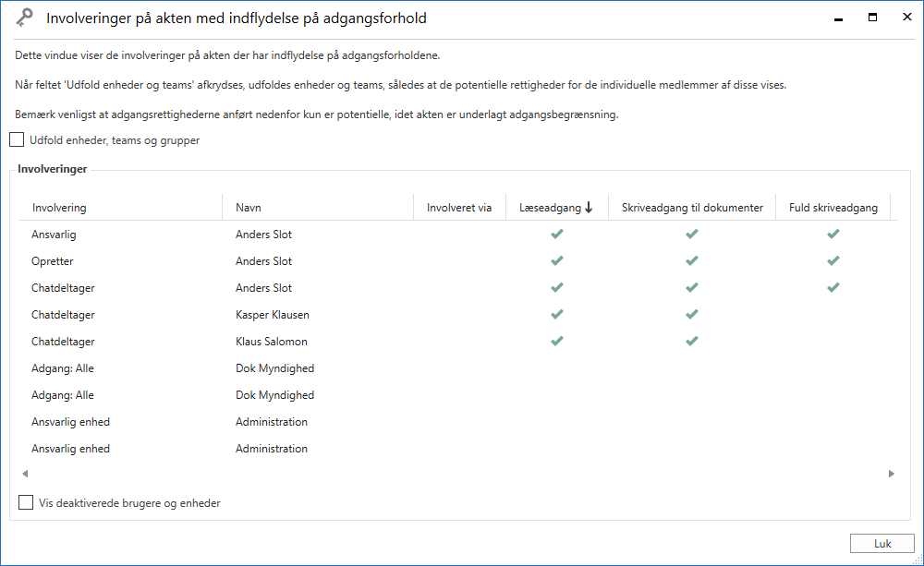Sort by 'Skriveadgang til dokumenter' column header
This screenshot has height=566, width=924.
[x=692, y=208]
